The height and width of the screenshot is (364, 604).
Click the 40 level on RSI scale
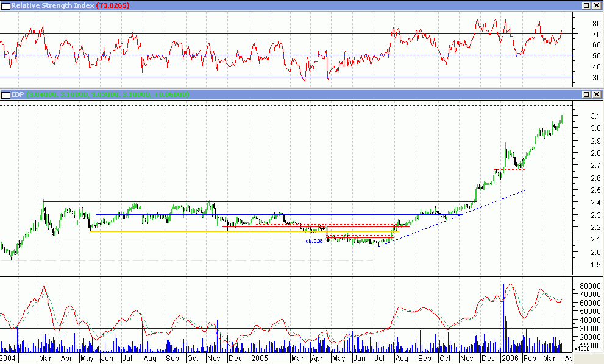[x=596, y=66]
